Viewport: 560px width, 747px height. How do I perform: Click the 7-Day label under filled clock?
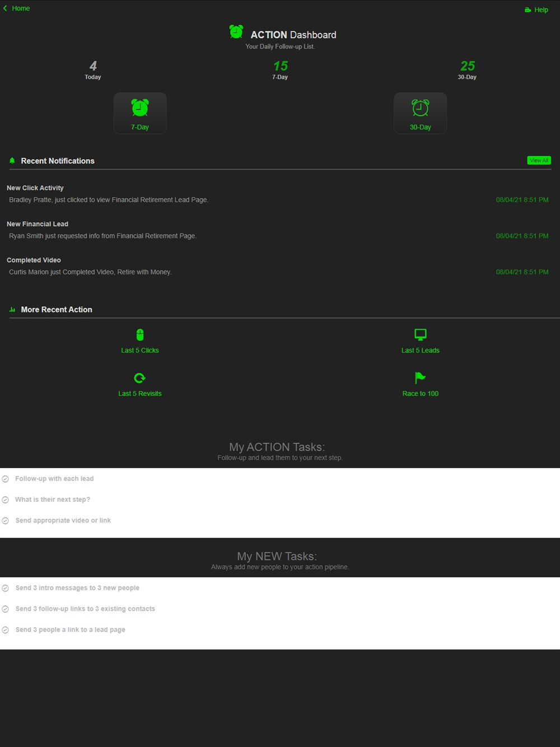coord(140,127)
